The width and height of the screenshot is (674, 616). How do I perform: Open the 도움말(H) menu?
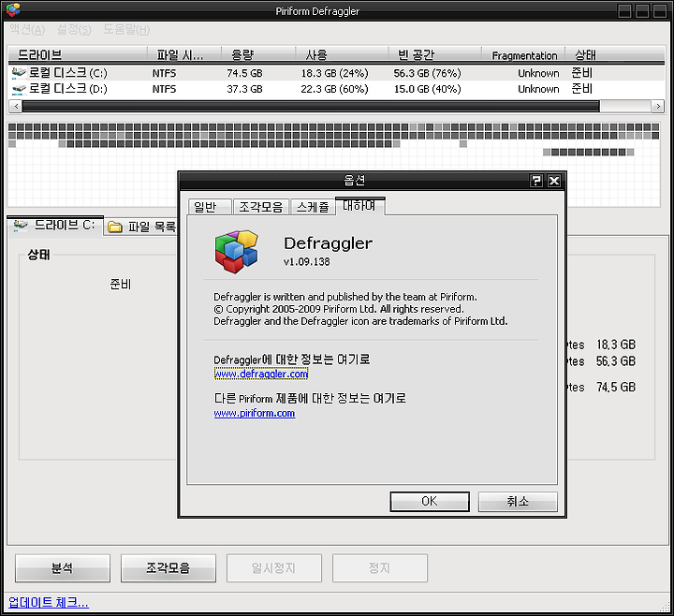click(x=126, y=29)
